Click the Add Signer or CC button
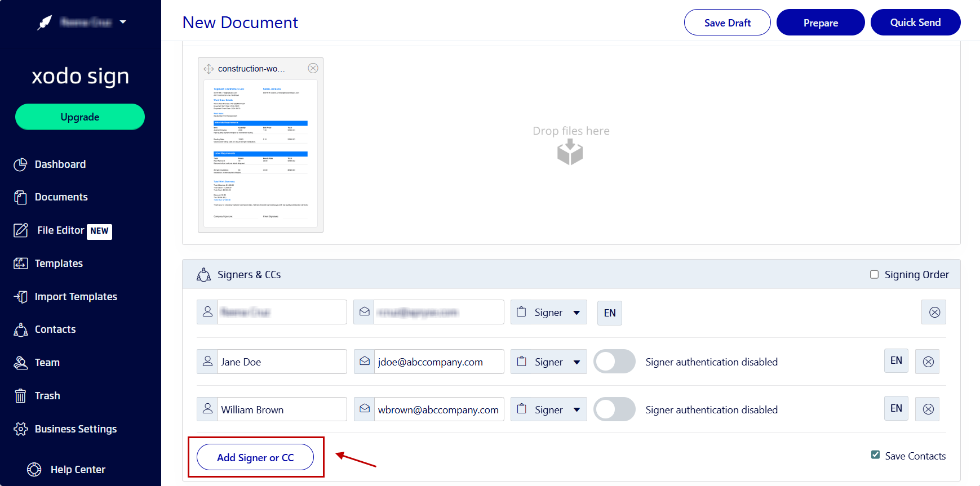 click(x=255, y=457)
